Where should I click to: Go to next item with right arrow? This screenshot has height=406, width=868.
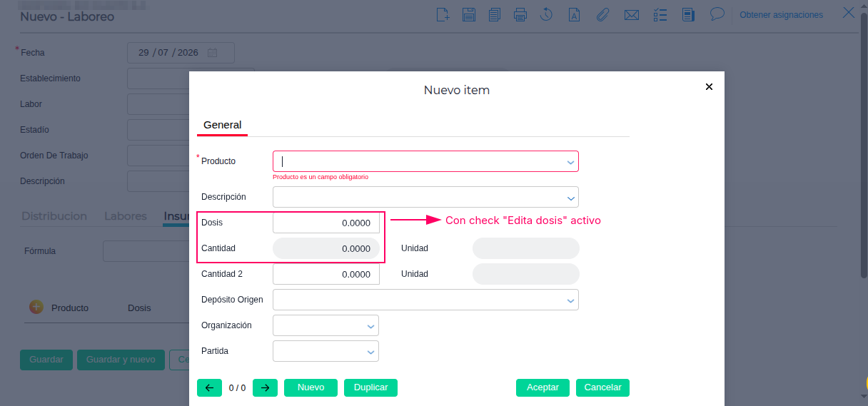tap(265, 387)
